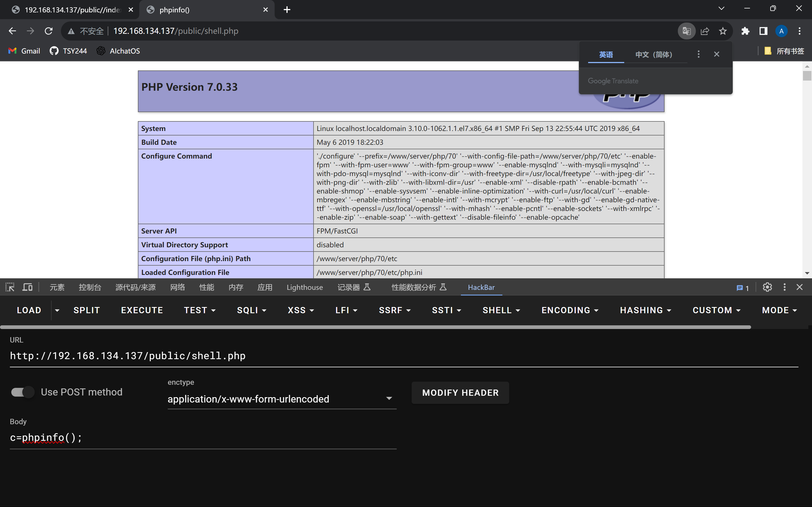The height and width of the screenshot is (507, 812).
Task: Click the Body input field
Action: [x=203, y=438]
